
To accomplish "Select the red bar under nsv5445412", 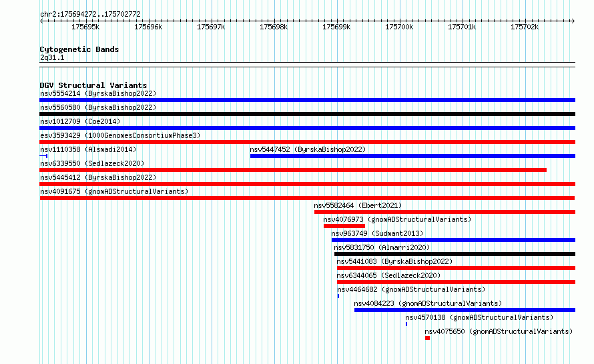I will 307,184.
